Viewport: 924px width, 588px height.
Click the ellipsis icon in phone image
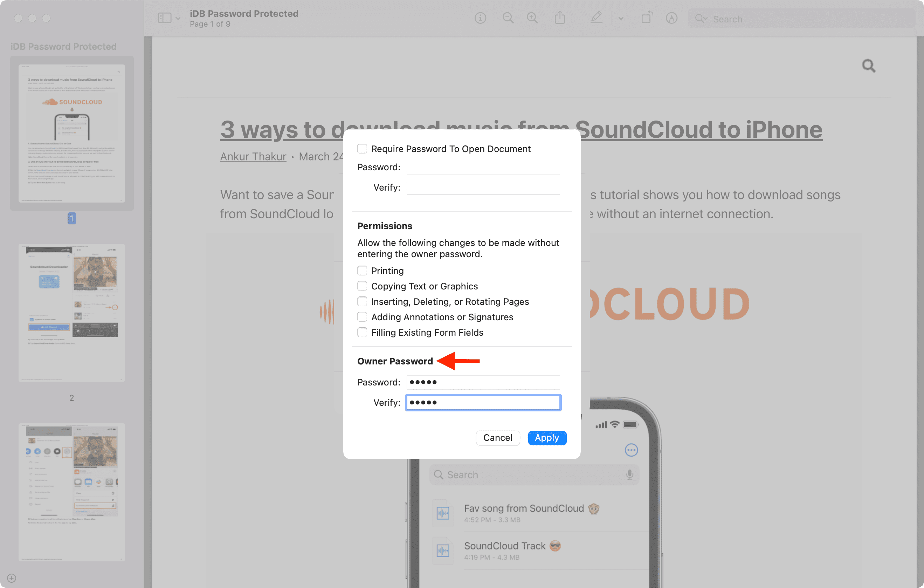tap(631, 450)
